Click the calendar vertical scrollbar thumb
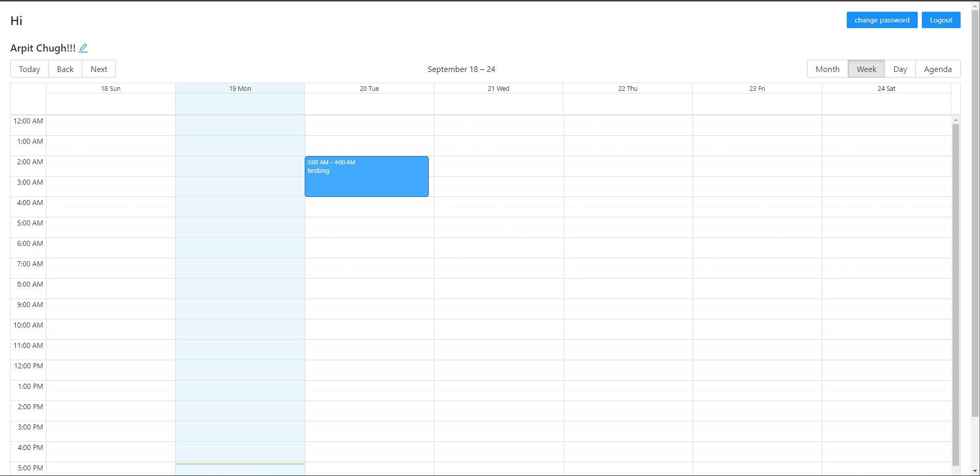980x476 pixels. (955, 295)
